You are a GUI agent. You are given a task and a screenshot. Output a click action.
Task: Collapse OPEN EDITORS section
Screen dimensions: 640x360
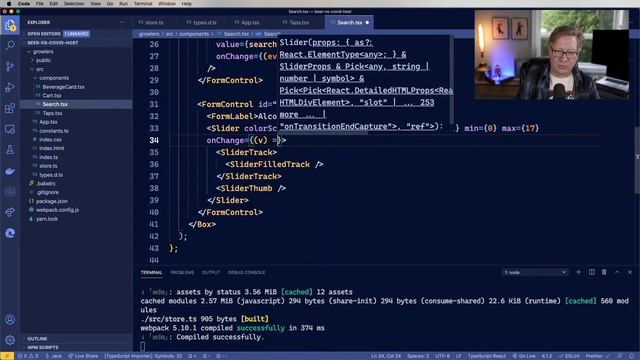pos(44,33)
